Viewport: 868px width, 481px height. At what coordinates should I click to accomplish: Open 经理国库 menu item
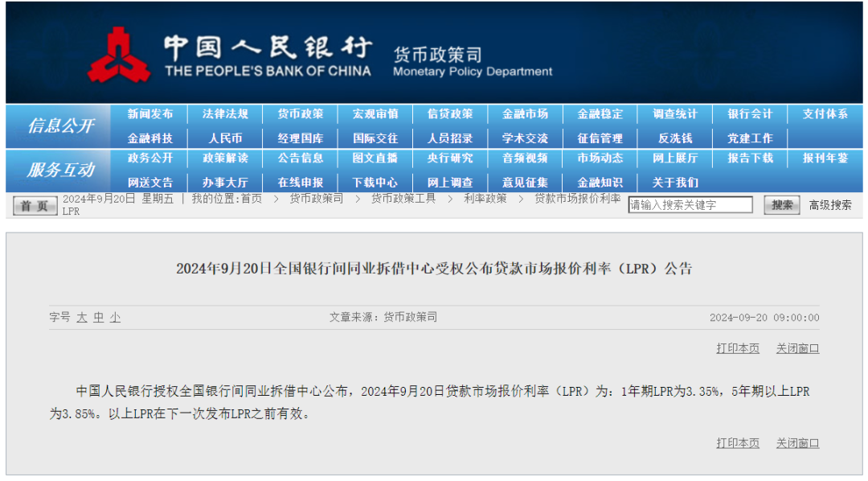coord(300,138)
